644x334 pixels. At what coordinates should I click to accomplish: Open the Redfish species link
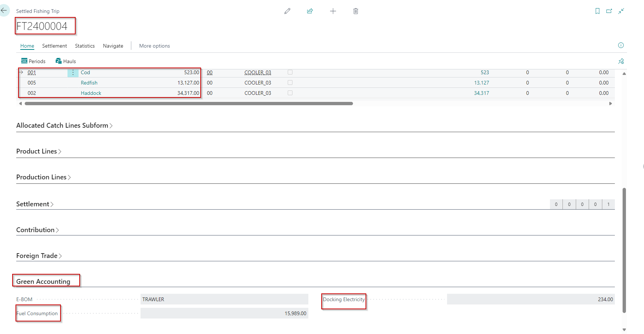89,83
